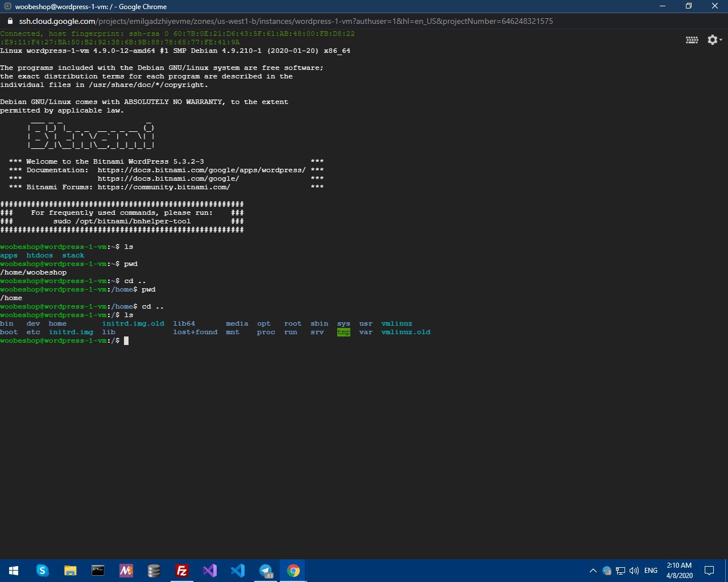728x582 pixels.
Task: Click 'home' entry in the root ls listing
Action: 57,323
